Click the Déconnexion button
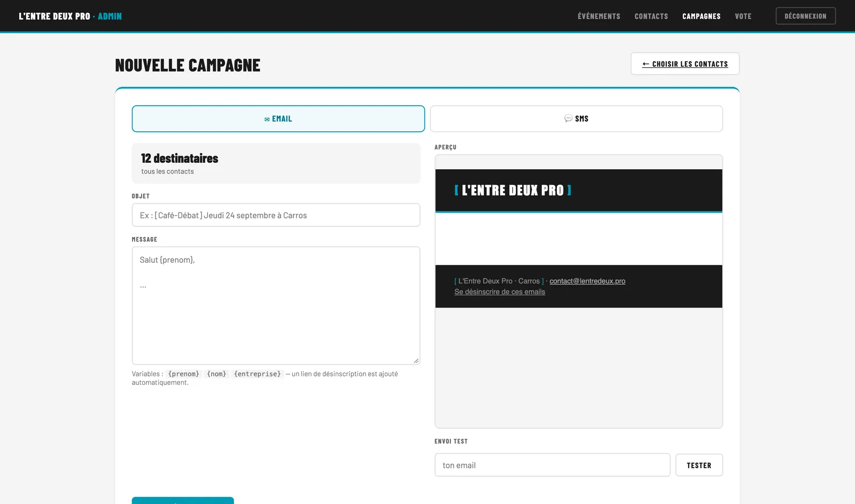855x504 pixels. [805, 16]
